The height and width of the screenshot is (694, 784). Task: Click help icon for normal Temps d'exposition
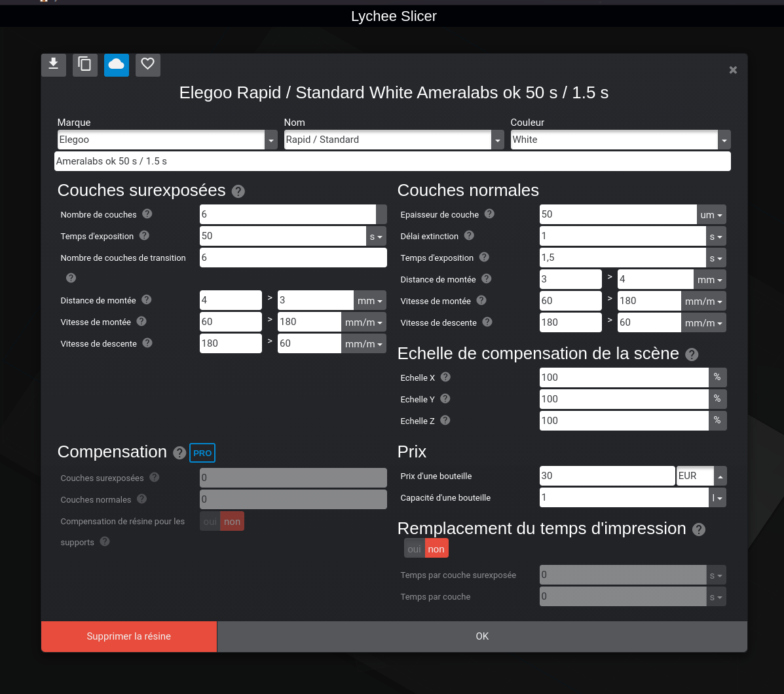pos(484,257)
